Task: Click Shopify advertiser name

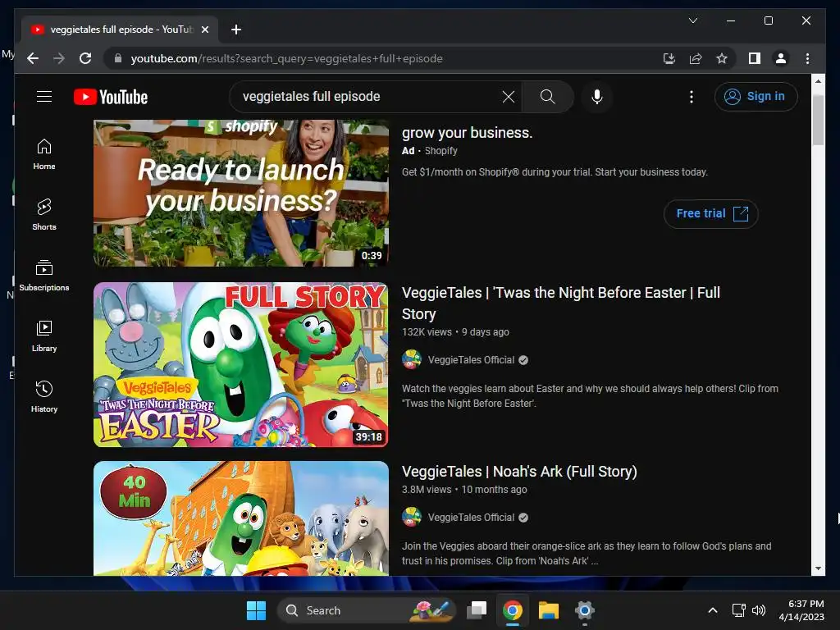Action: pos(441,151)
